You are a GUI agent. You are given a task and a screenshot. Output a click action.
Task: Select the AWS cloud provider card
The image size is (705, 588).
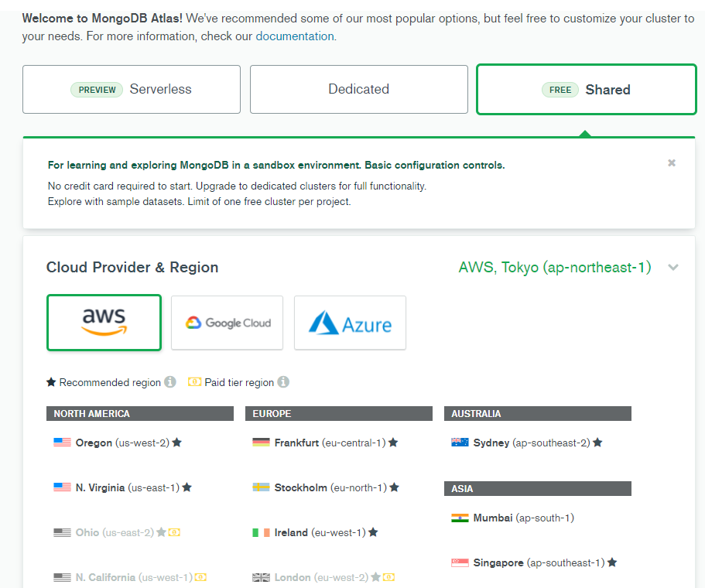click(x=104, y=323)
